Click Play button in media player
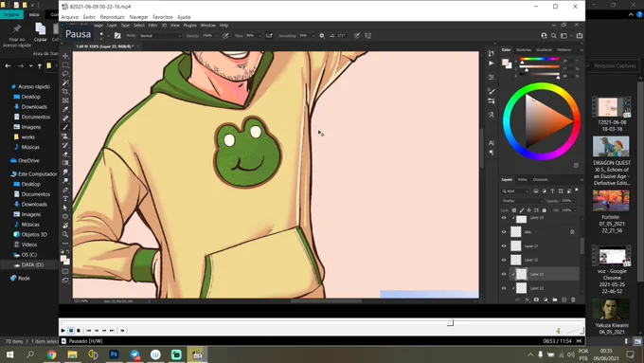Image resolution: width=644 pixels, height=363 pixels. 63,331
